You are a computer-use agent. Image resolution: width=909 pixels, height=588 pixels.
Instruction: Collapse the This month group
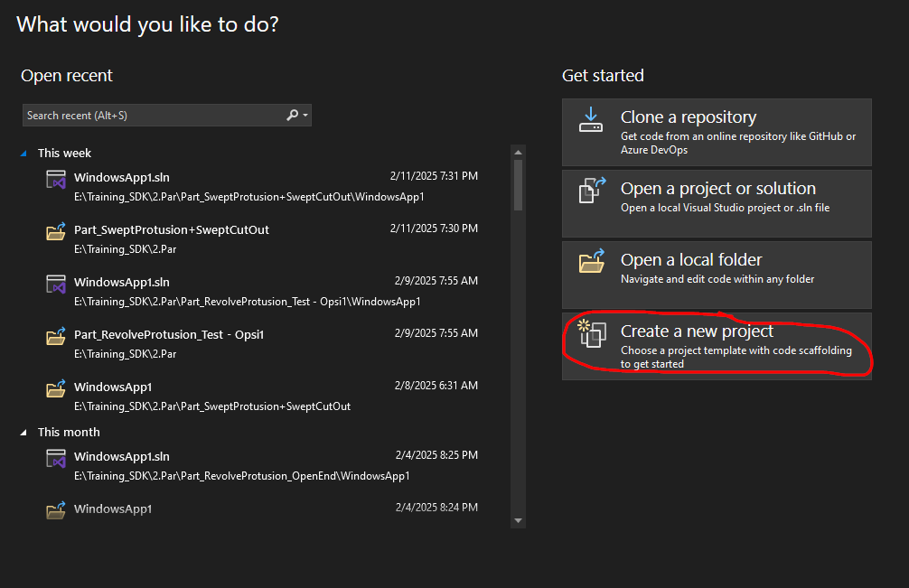tap(24, 433)
